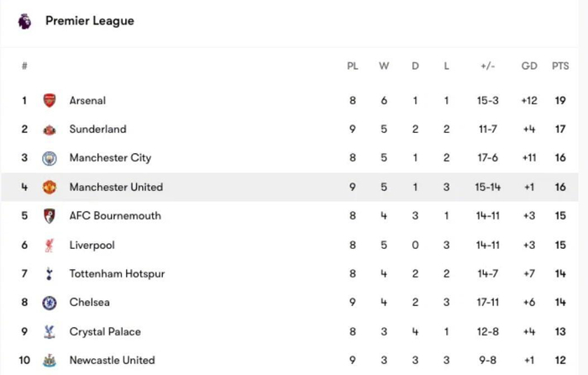The image size is (588, 375).
Task: Click the Arsenal club crest
Action: pyautogui.click(x=50, y=101)
